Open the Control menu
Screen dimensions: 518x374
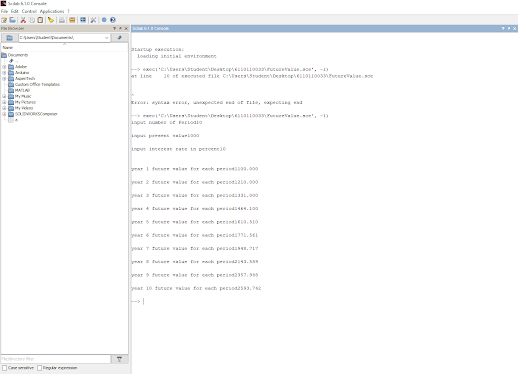click(x=29, y=11)
